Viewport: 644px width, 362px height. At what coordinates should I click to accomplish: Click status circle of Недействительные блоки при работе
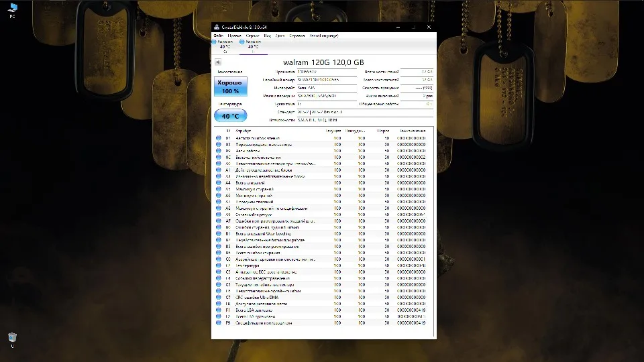pos(219,240)
